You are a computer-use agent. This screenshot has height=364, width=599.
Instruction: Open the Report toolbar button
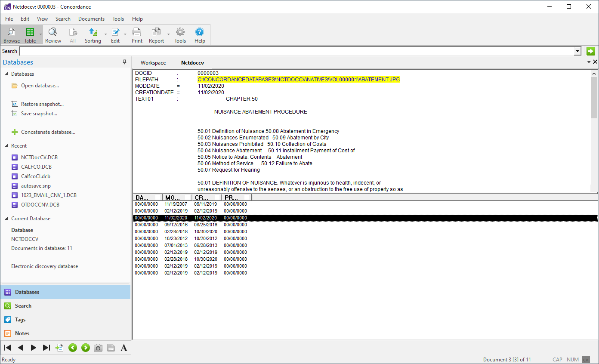point(156,35)
